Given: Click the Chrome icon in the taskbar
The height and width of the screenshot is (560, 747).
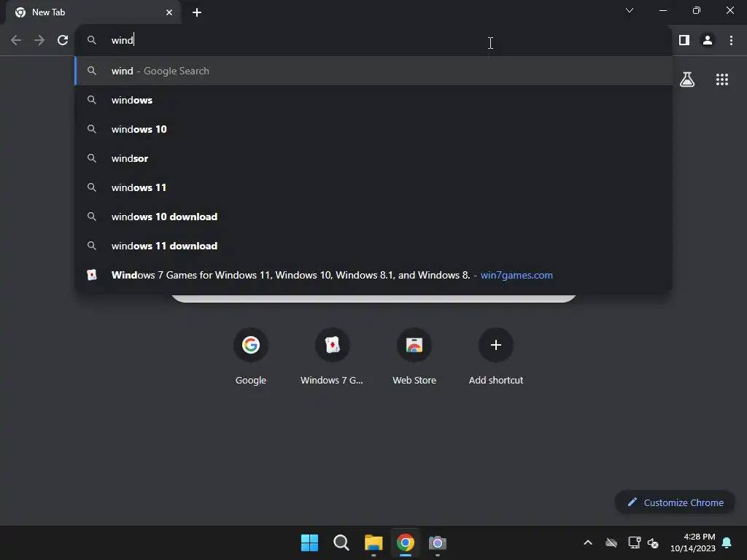Looking at the screenshot, I should [x=406, y=542].
